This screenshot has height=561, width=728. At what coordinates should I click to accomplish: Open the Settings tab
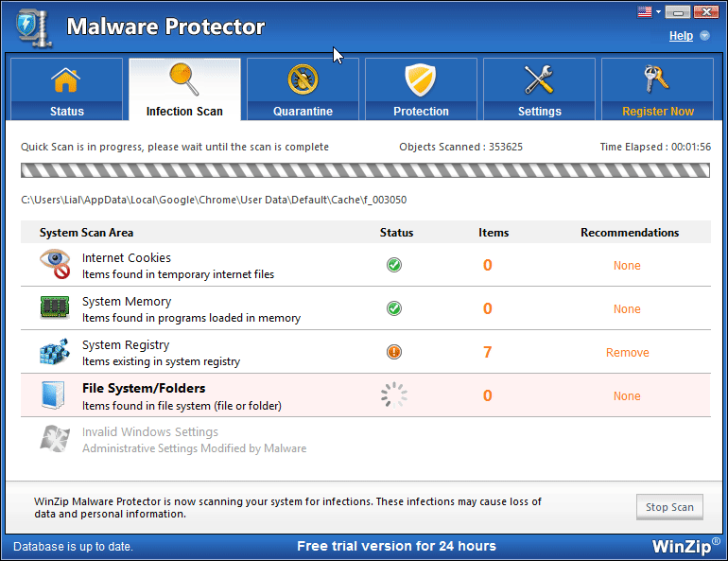pyautogui.click(x=540, y=89)
